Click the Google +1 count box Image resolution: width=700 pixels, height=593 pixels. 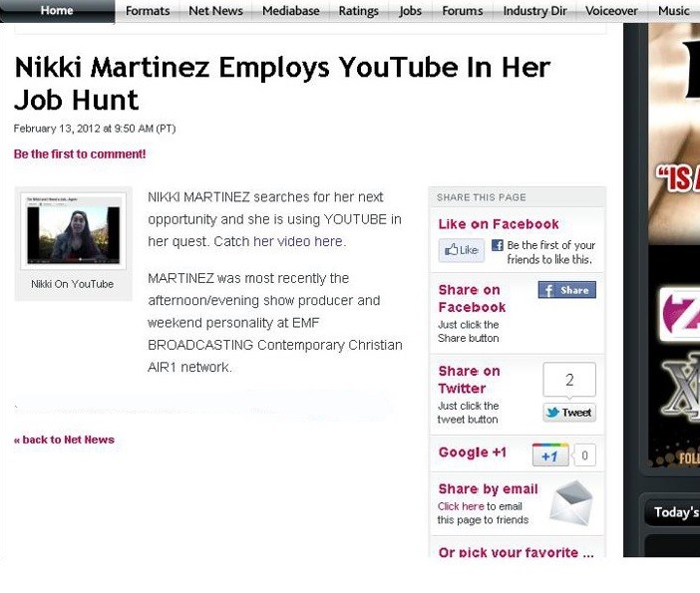coord(584,455)
